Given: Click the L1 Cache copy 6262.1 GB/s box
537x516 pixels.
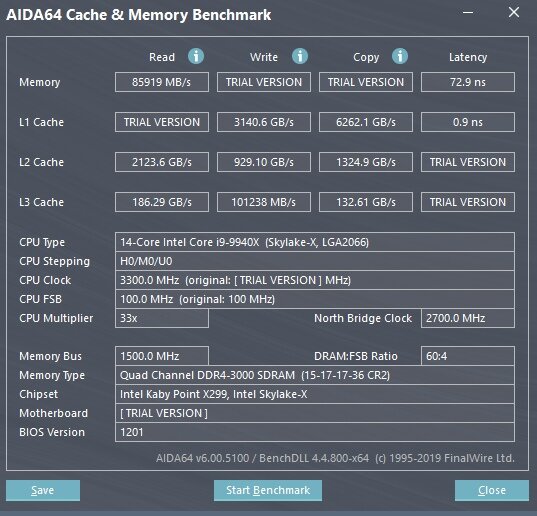Looking at the screenshot, I should (x=366, y=122).
